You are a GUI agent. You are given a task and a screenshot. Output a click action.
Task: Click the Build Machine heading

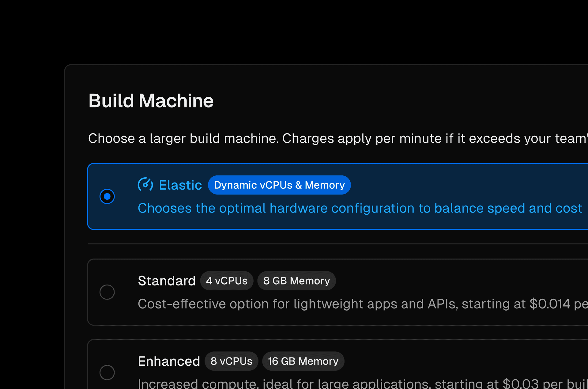click(x=151, y=101)
